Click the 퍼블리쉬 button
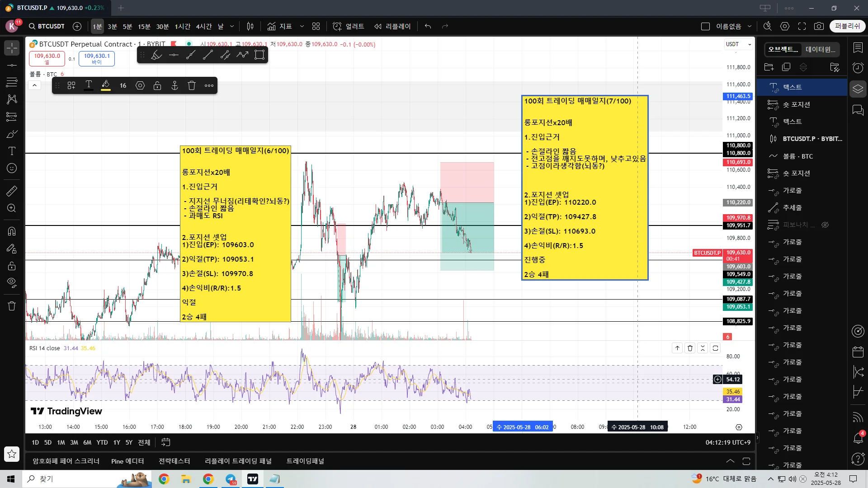 [847, 26]
